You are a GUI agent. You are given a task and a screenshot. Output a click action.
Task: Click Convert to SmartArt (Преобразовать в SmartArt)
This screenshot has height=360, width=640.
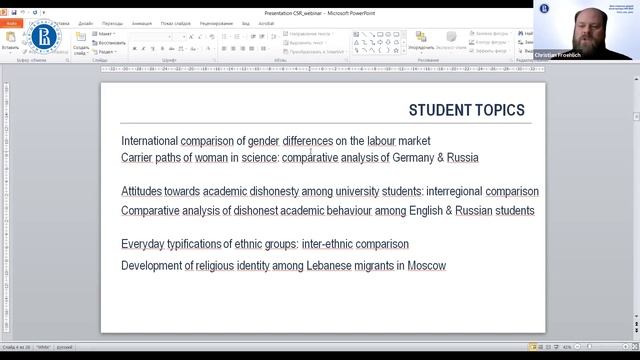[x=314, y=52]
